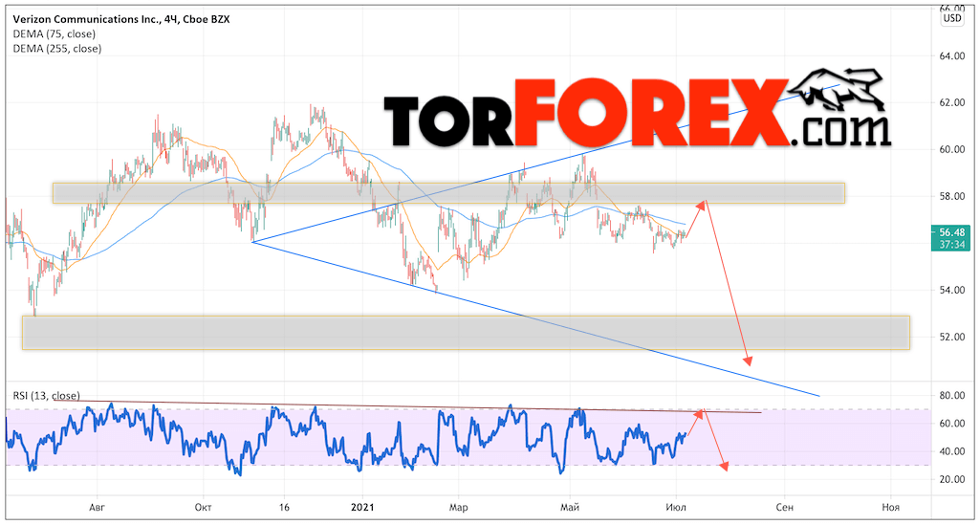Click the 64.00 price axis label
The height and width of the screenshot is (525, 980).
point(951,56)
